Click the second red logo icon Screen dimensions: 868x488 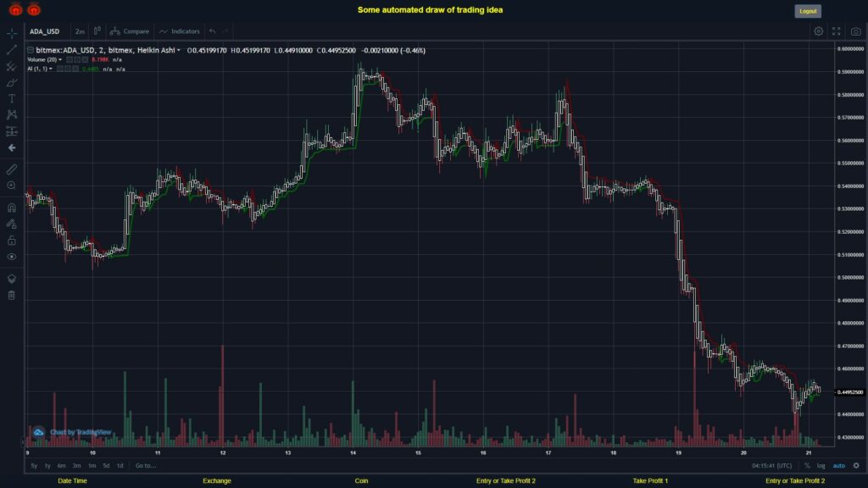[34, 9]
